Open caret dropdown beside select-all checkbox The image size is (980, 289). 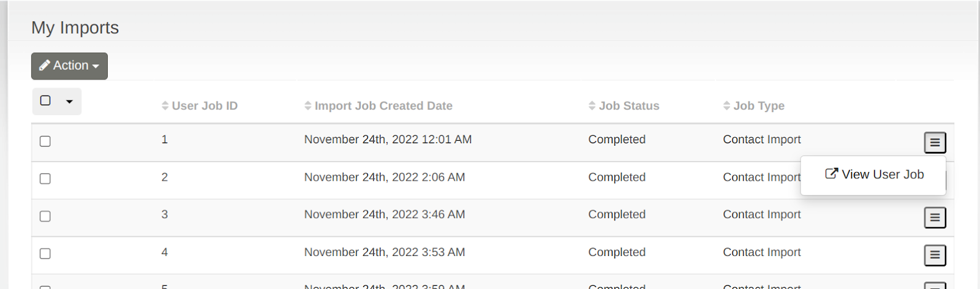[69, 102]
